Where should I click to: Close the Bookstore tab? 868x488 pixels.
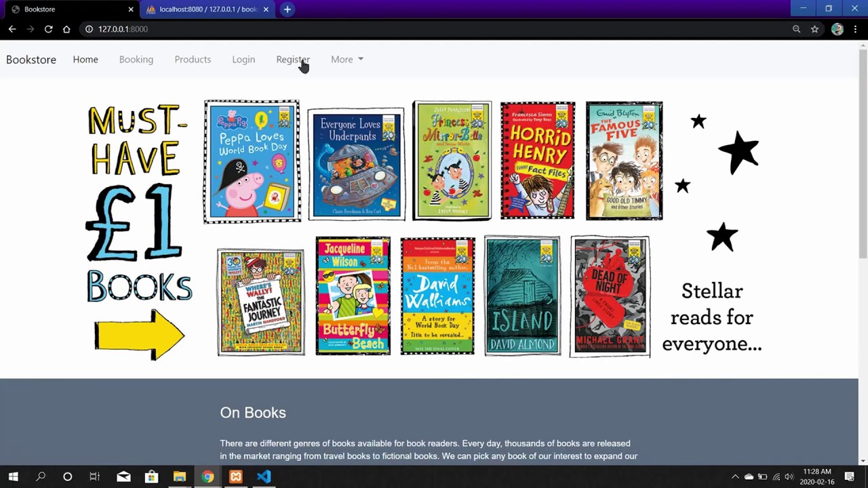click(131, 9)
